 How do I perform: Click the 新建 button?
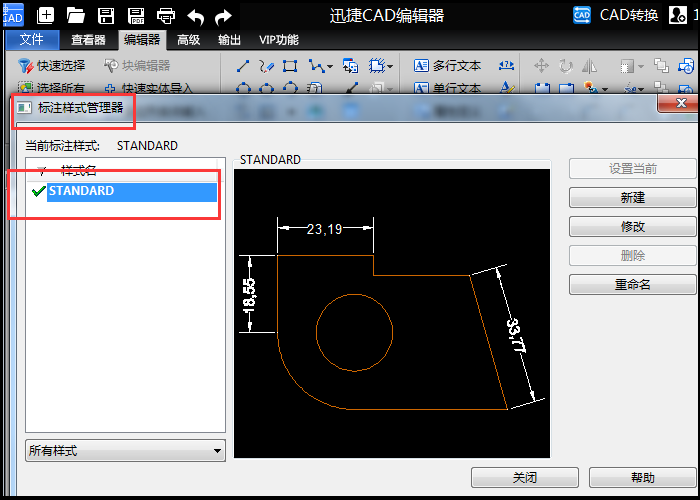click(633, 197)
